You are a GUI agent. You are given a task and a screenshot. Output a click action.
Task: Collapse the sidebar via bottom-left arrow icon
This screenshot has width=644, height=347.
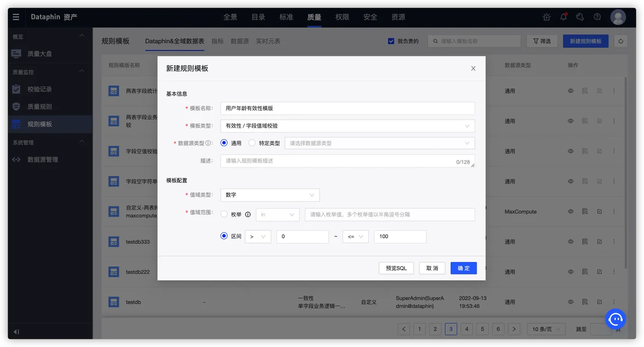point(16,332)
